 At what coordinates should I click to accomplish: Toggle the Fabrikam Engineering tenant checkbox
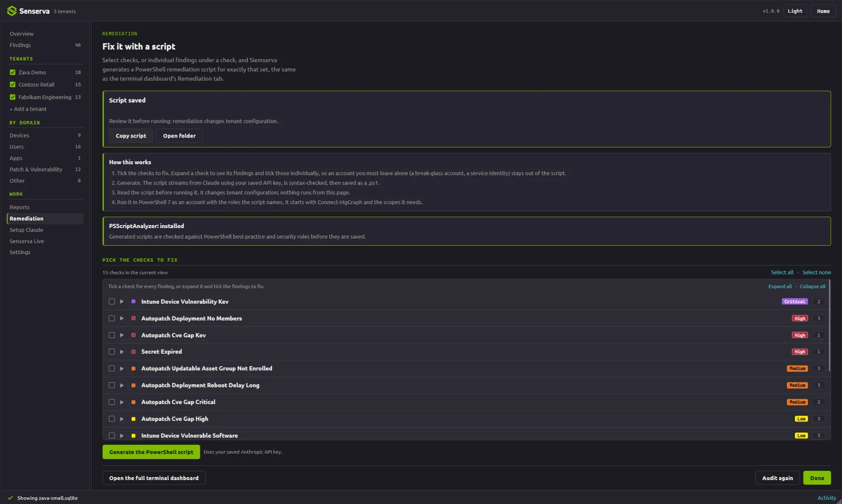pos(13,97)
